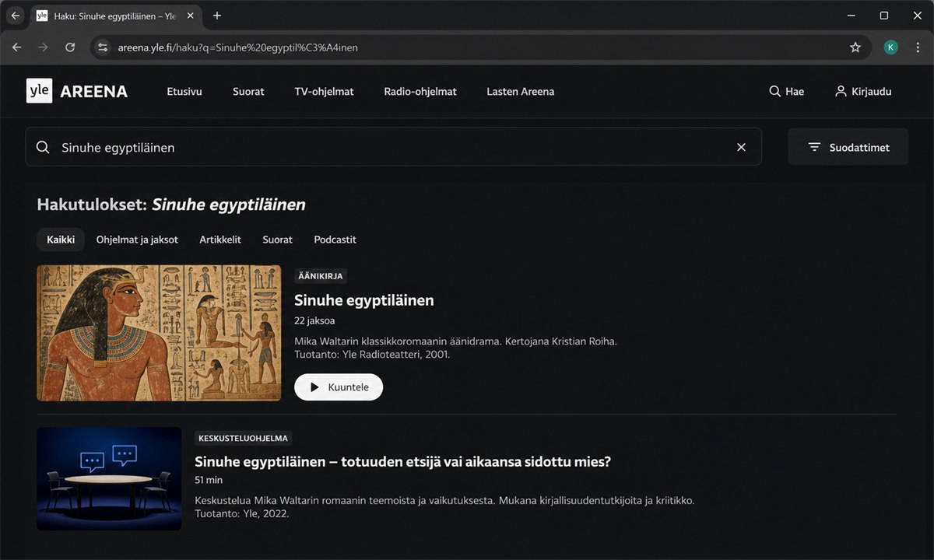The width and height of the screenshot is (934, 560).
Task: Click the address bar URL
Action: point(237,47)
